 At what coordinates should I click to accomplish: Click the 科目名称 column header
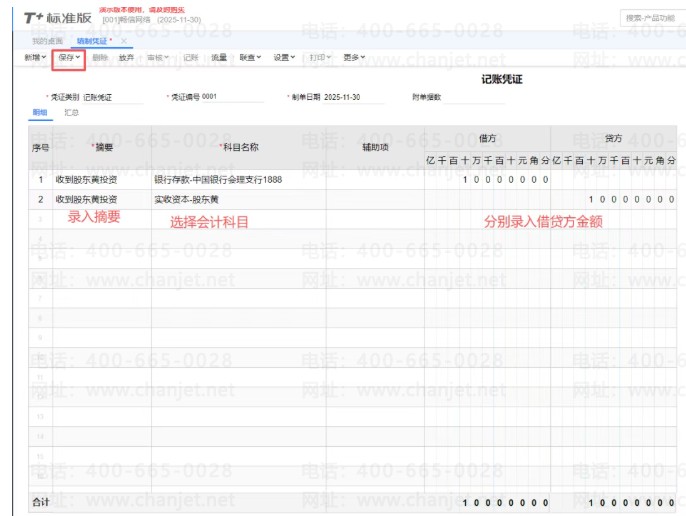[239, 147]
